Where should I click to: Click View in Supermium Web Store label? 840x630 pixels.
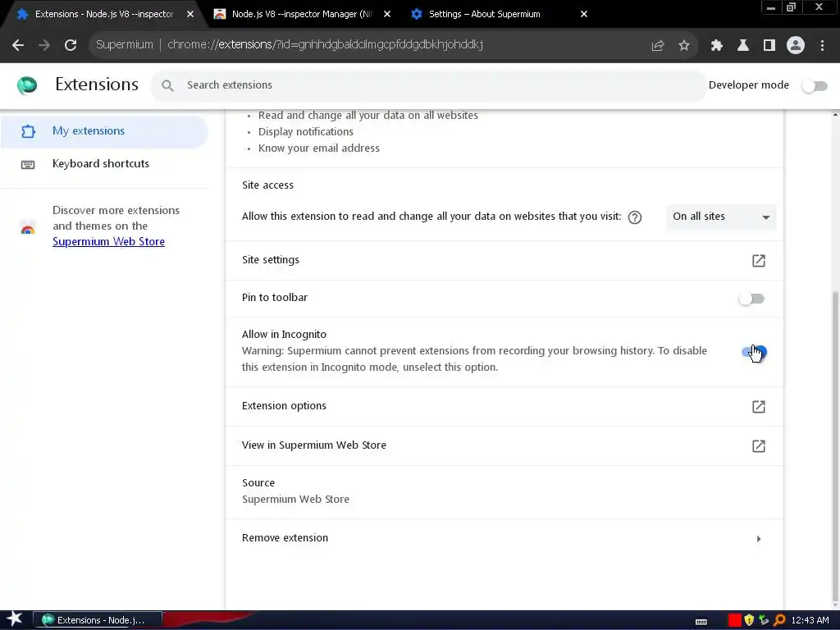coord(314,445)
